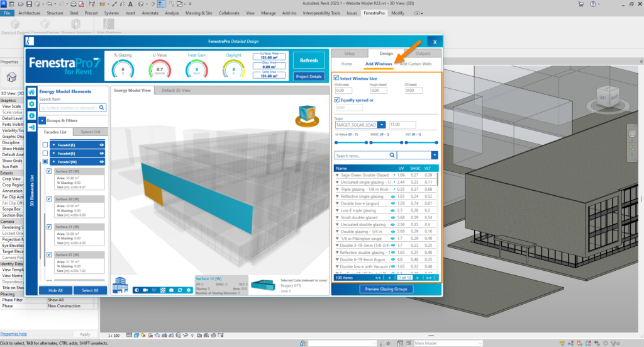The height and width of the screenshot is (347, 644).
Task: Expand the Sage Green Double Glazed row
Action: pyautogui.click(x=337, y=175)
